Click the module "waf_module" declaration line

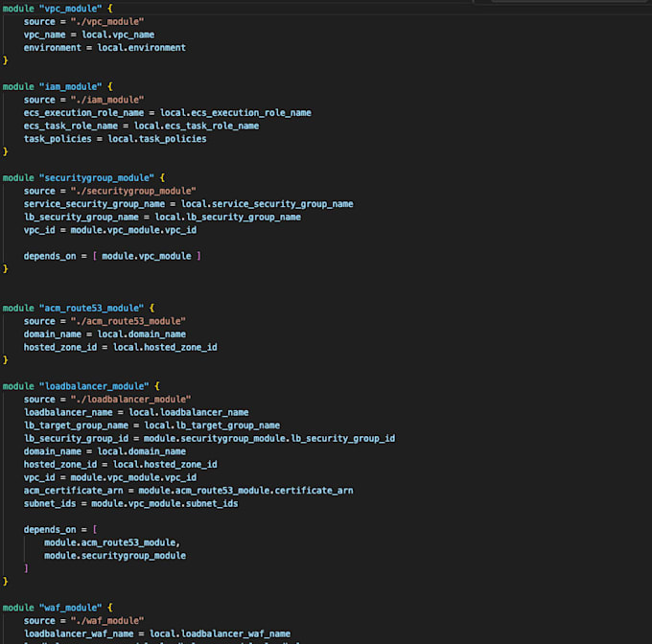(58, 608)
